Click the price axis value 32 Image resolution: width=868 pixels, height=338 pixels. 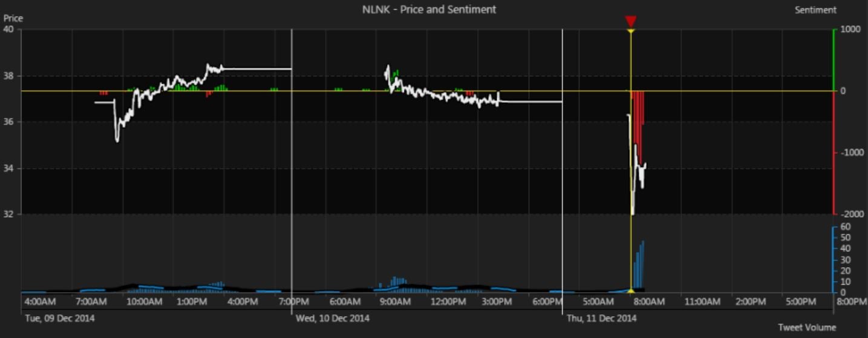tap(8, 214)
